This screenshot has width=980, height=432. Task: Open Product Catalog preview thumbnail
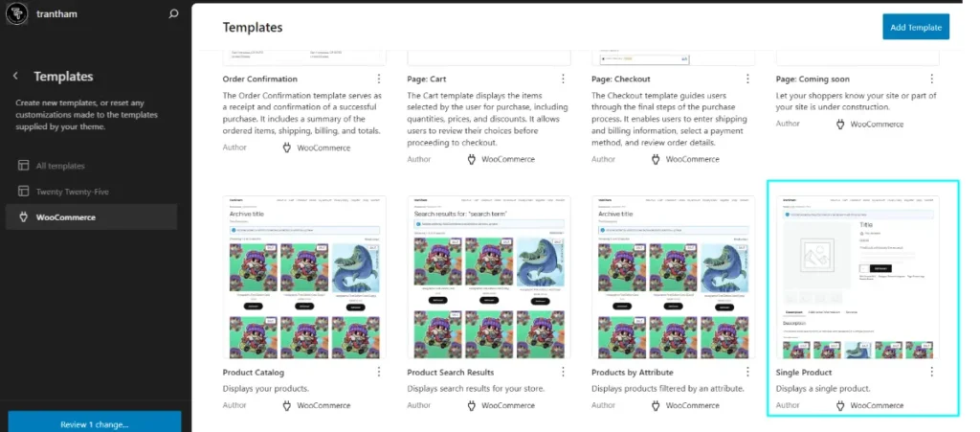click(304, 277)
